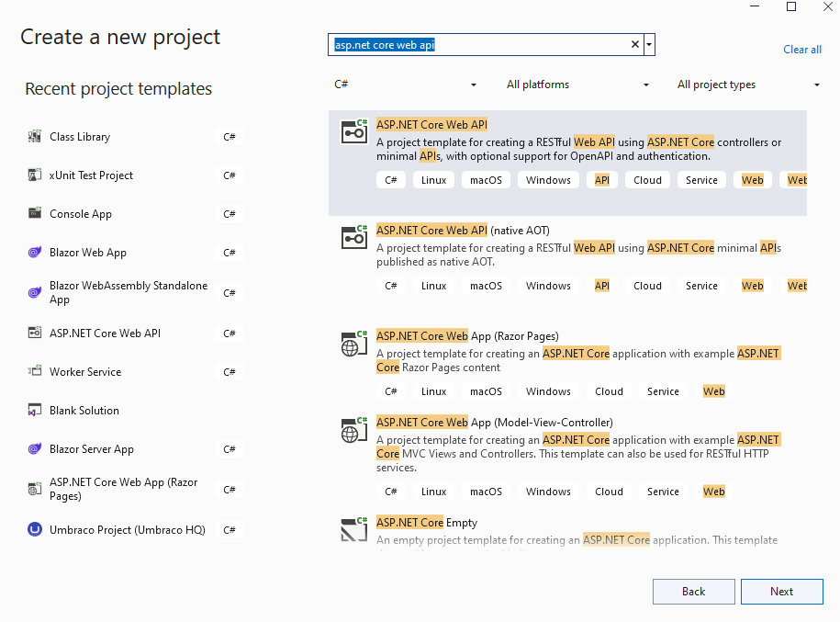Maximize the Create a new project window
840x622 pixels.
tap(791, 6)
